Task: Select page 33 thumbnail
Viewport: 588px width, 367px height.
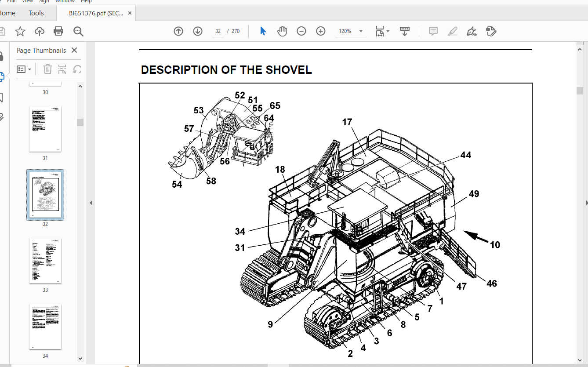Action: pos(45,261)
